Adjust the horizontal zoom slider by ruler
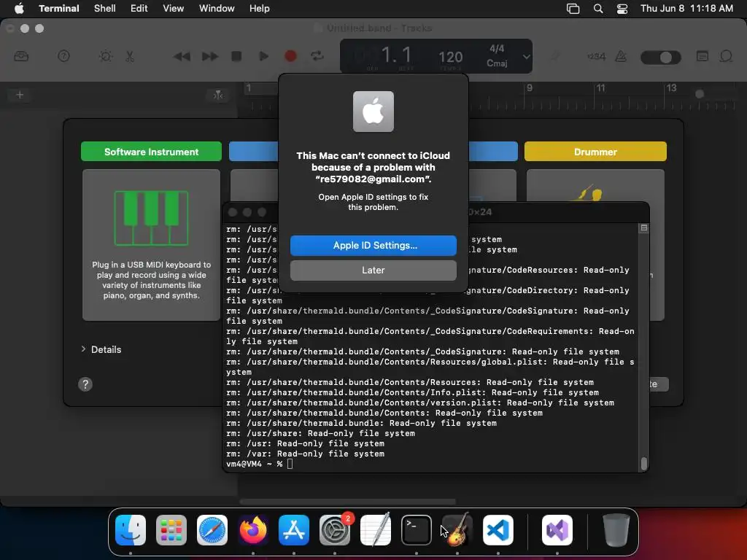 tap(700, 94)
